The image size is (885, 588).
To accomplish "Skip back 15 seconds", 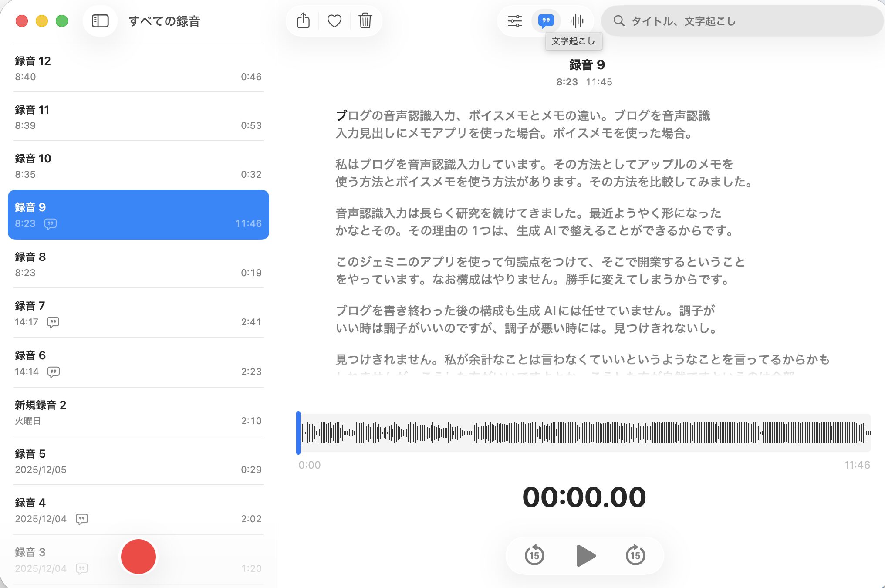I will pos(534,555).
